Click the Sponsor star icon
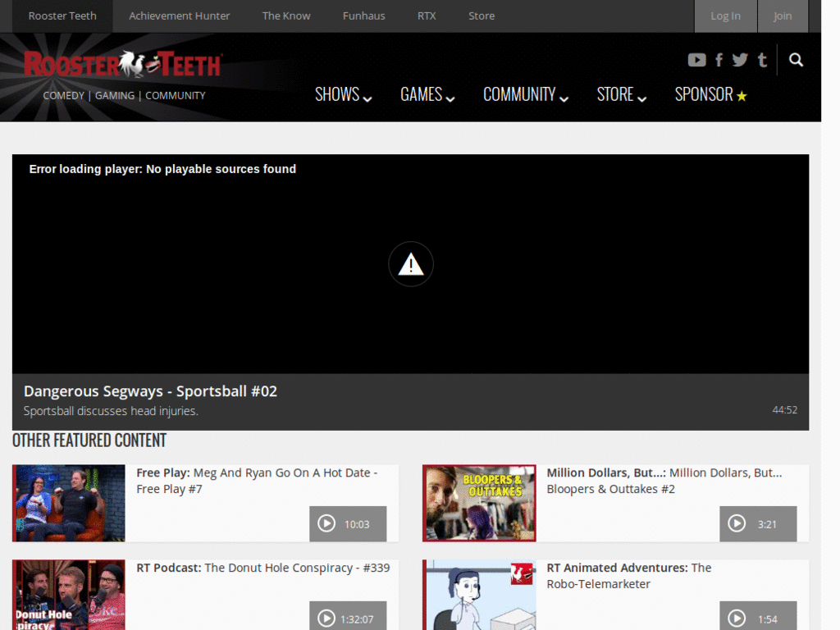This screenshot has height=630, width=840. (742, 96)
